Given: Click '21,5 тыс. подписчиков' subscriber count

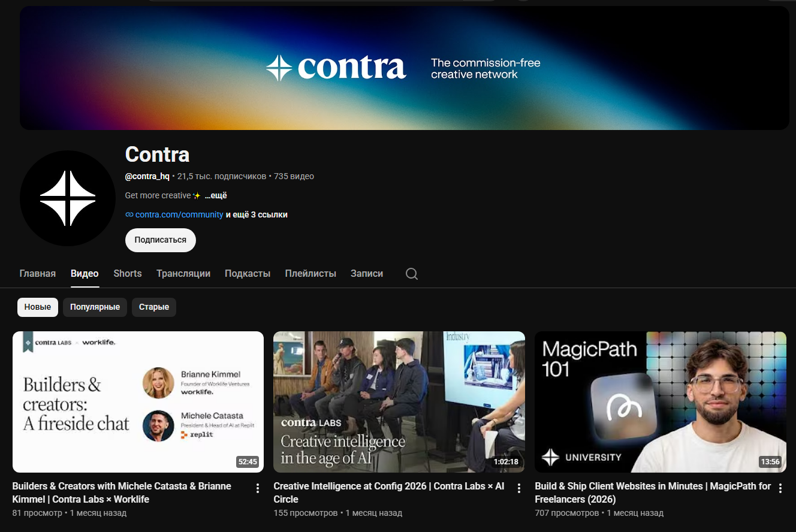Looking at the screenshot, I should [222, 177].
